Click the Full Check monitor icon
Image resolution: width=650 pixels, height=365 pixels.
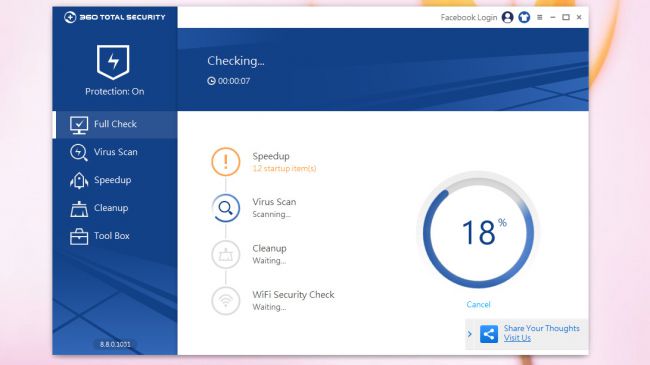pos(79,125)
